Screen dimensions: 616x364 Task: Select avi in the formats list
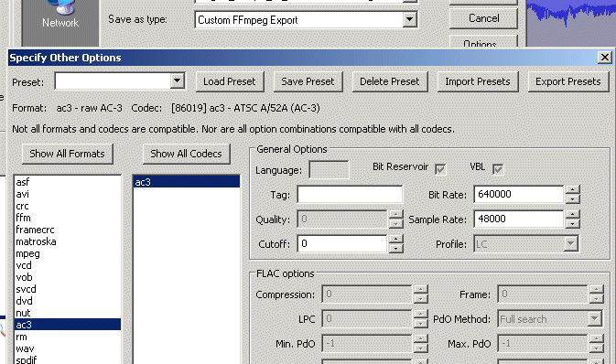67,194
